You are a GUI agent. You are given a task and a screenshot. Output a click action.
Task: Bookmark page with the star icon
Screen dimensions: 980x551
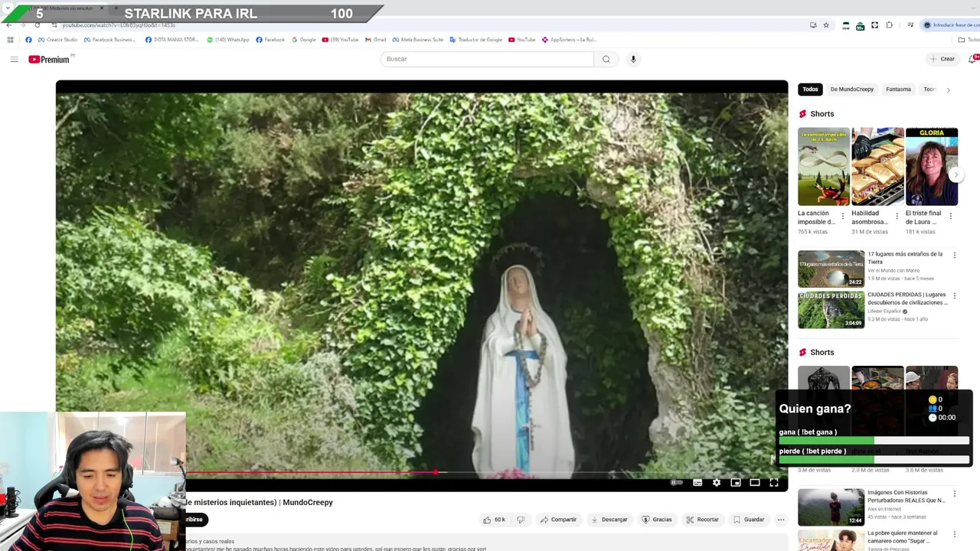(x=826, y=25)
